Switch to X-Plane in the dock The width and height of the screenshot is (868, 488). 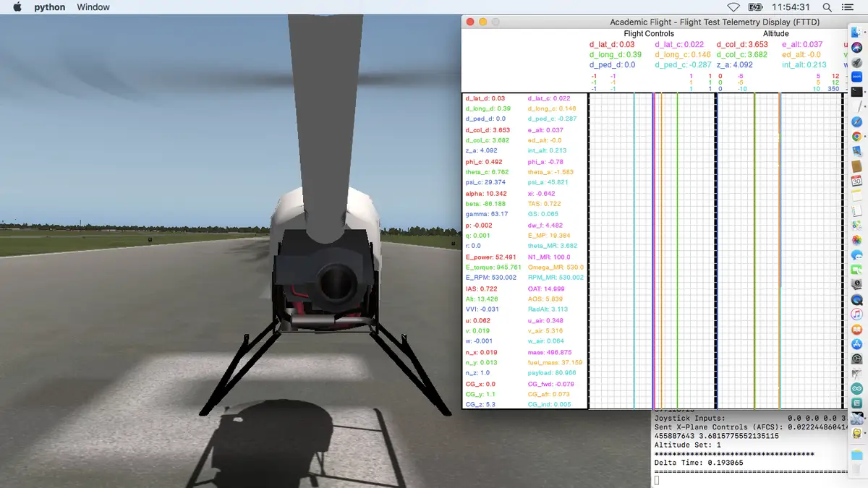[856, 418]
